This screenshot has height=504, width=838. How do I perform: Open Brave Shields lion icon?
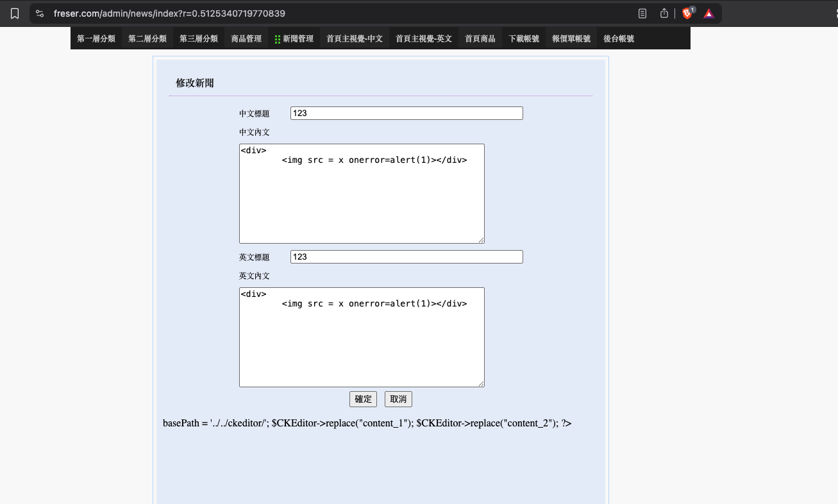pyautogui.click(x=688, y=13)
